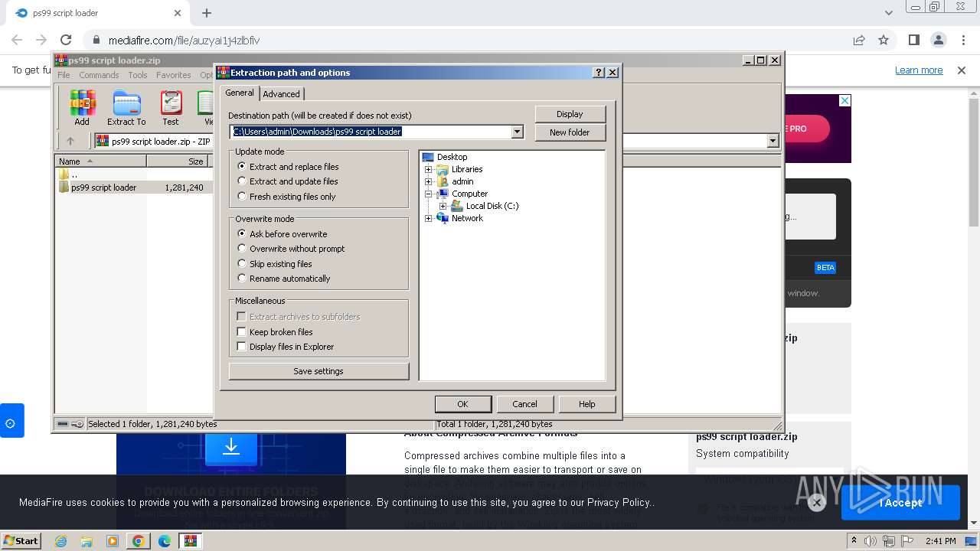Share this page from the address bar
This screenshot has width=980, height=551.
[859, 40]
